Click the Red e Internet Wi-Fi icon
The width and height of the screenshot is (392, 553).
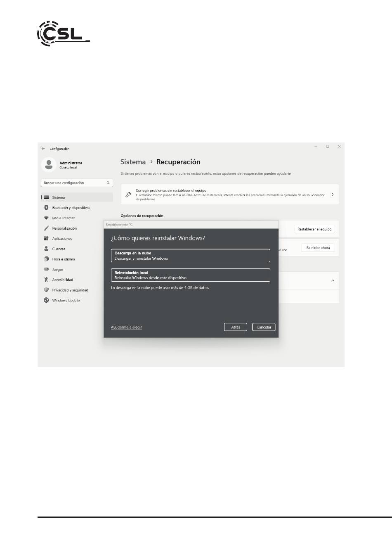pos(46,218)
